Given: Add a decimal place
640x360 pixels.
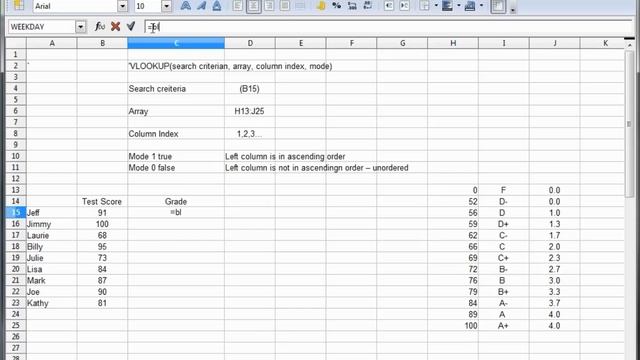Looking at the screenshot, I should click(352, 6).
